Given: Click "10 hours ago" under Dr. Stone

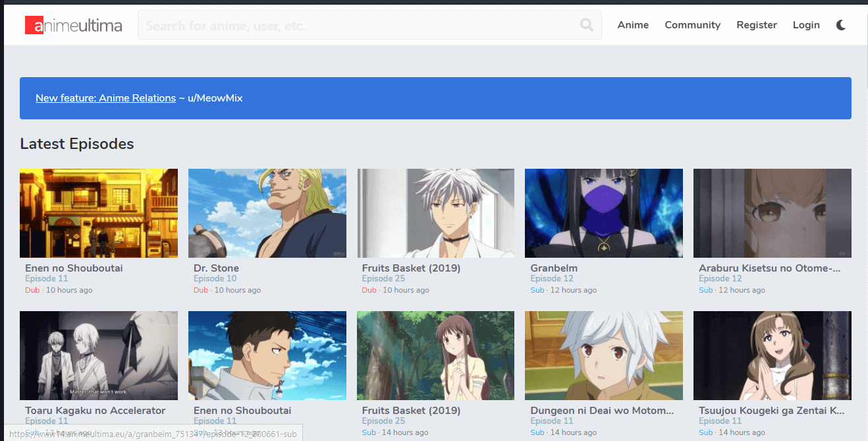Looking at the screenshot, I should 238,290.
